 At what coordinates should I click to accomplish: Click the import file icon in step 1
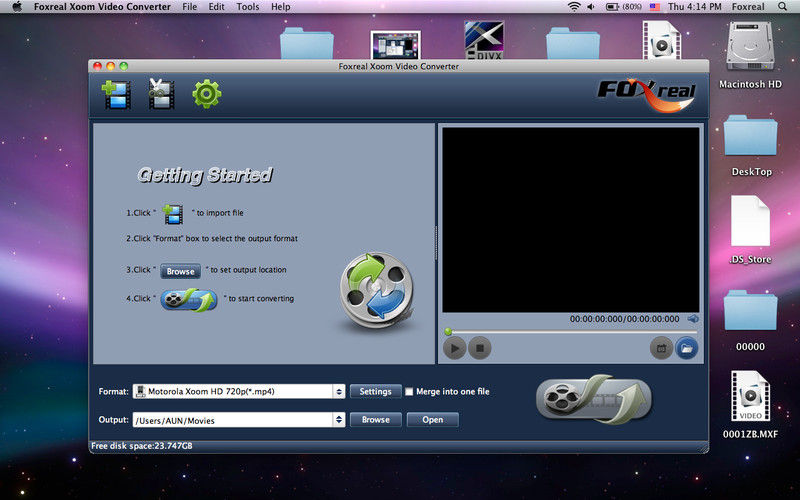click(x=173, y=214)
